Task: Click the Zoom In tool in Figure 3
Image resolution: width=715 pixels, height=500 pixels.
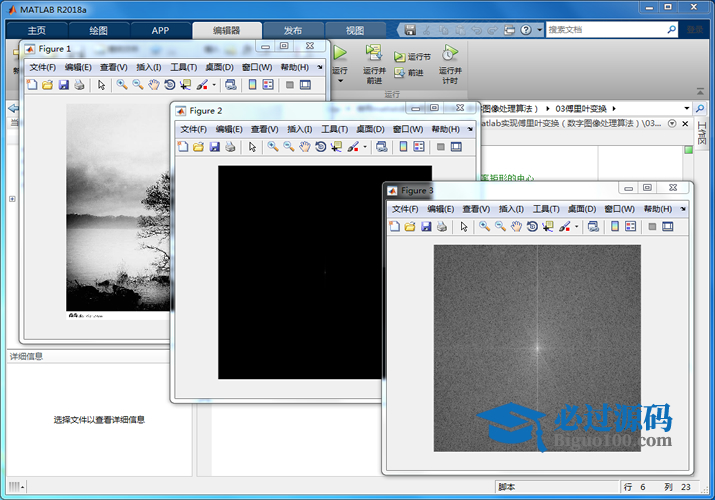Action: click(484, 227)
